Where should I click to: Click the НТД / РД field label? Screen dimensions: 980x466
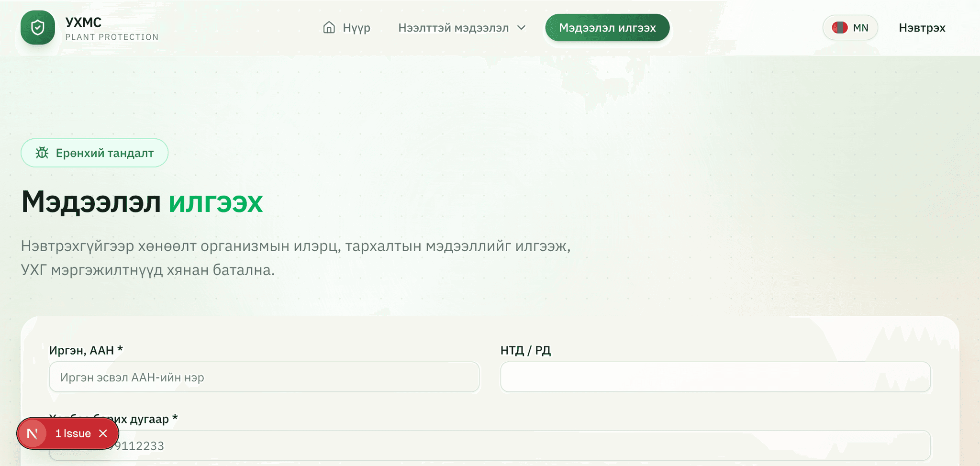[x=525, y=351]
